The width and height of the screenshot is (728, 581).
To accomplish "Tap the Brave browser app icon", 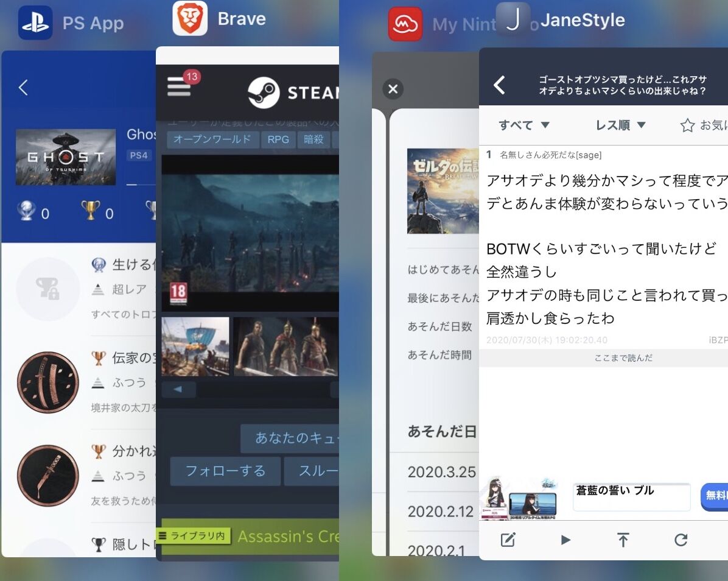I will tap(190, 18).
